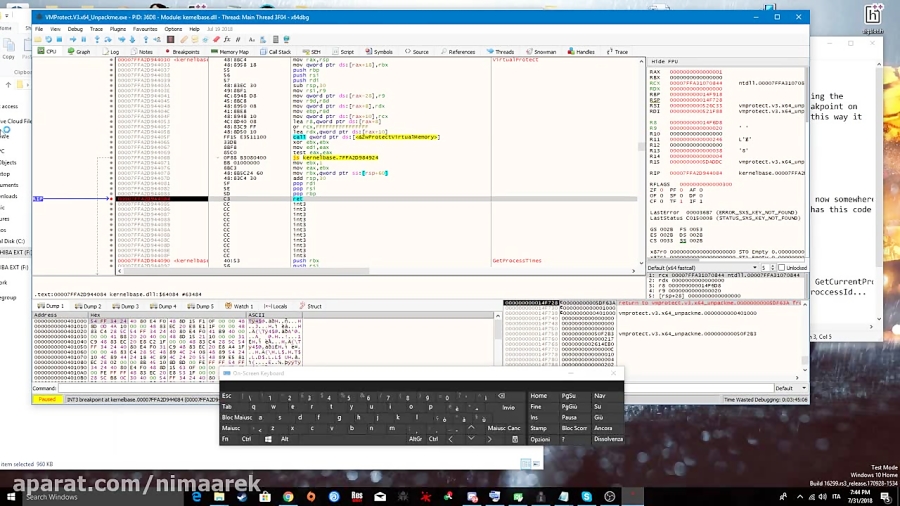The image size is (900, 506).
Task: Click the call ZwProtectVirtualMemory instruction line
Action: [x=366, y=137]
